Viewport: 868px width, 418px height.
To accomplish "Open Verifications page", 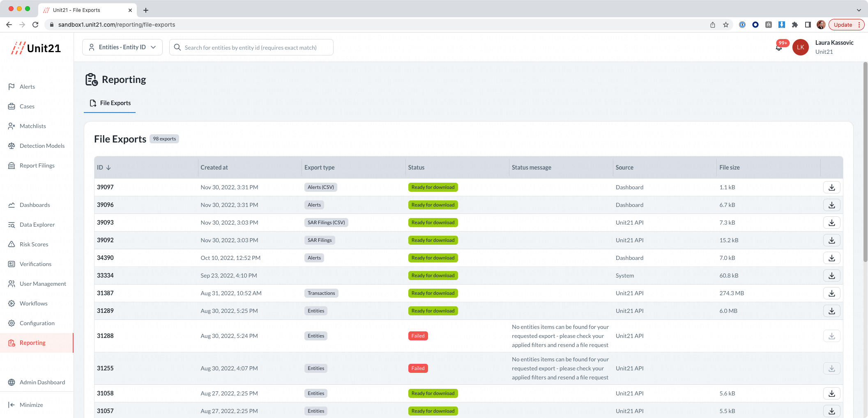I will pos(35,264).
